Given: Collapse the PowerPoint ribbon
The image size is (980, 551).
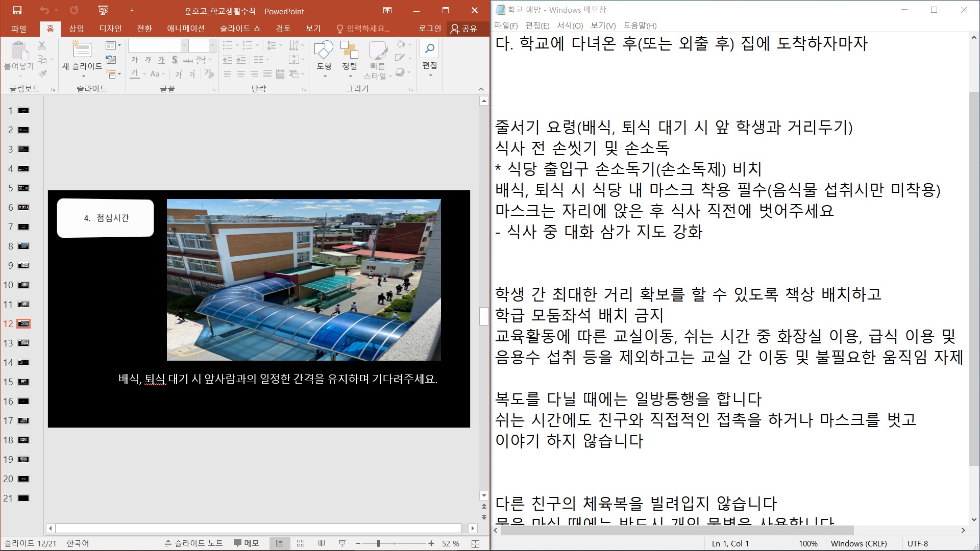Looking at the screenshot, I should coord(481,89).
